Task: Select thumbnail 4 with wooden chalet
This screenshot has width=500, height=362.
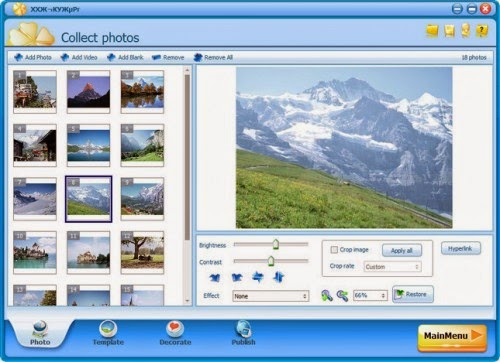Action: point(35,145)
